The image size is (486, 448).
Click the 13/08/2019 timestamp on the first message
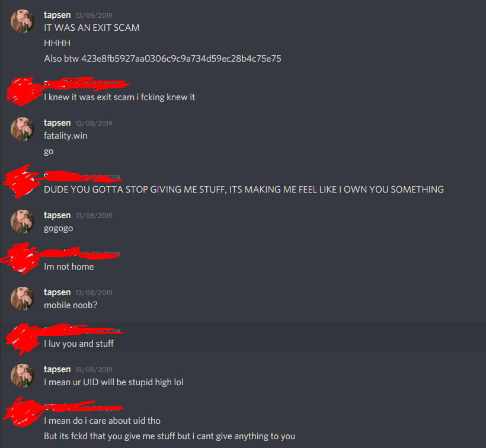pyautogui.click(x=94, y=15)
